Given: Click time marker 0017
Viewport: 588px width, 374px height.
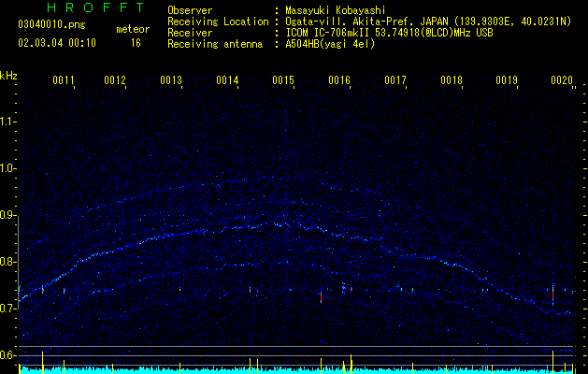Looking at the screenshot, I should coord(395,80).
